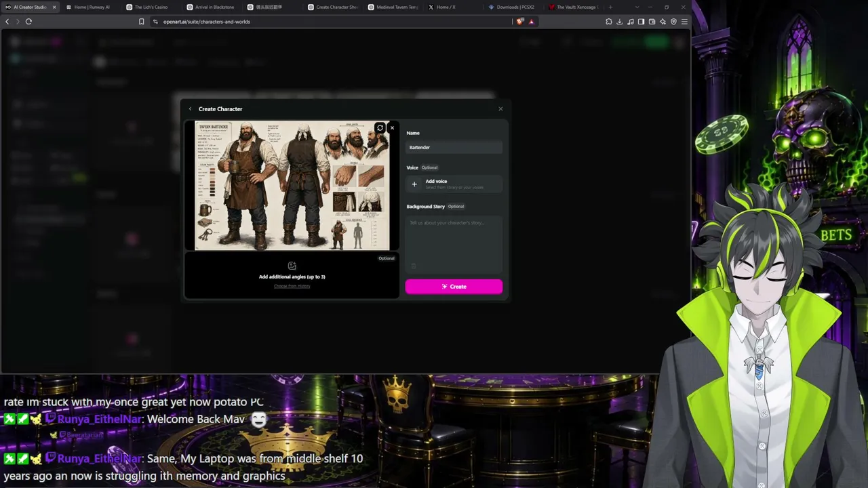868x488 pixels.
Task: Switch to the Create Character Sheet tab
Action: coord(337,7)
